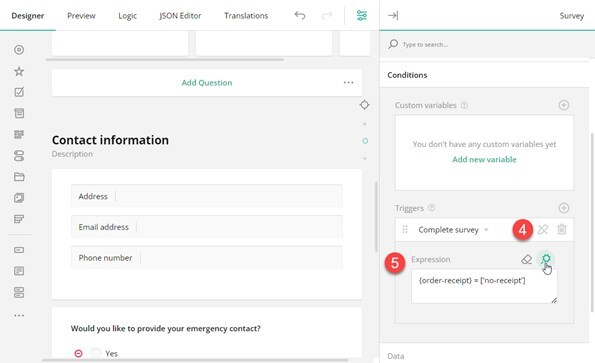Select the Long Text comment toolbox icon

click(19, 271)
